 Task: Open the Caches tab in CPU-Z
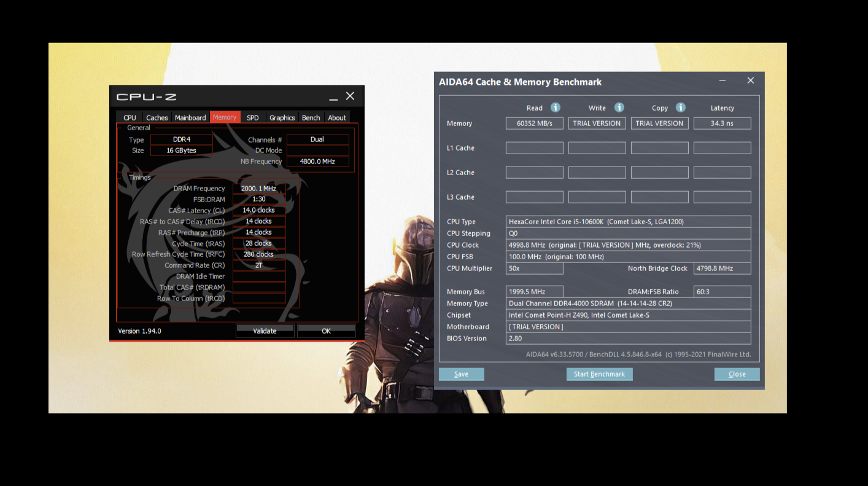[x=157, y=117]
